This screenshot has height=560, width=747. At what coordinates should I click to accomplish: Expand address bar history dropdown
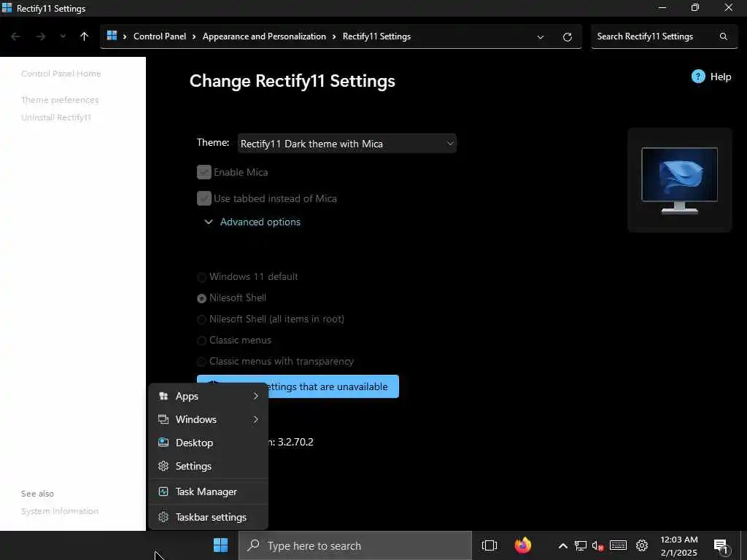541,37
